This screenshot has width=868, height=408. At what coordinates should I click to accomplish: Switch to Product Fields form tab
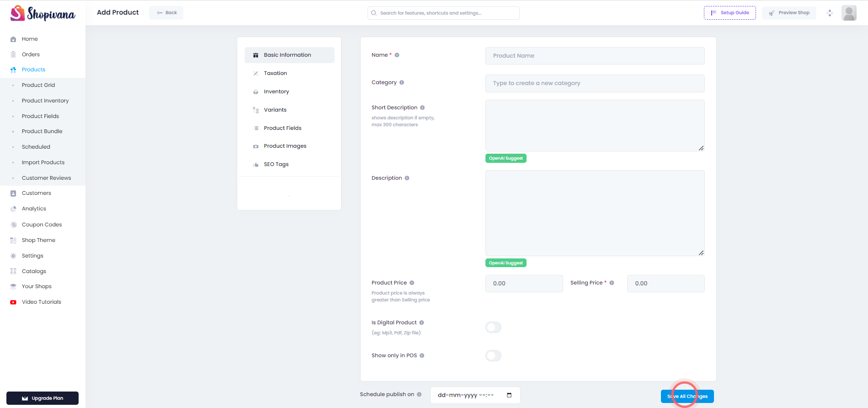(289, 128)
